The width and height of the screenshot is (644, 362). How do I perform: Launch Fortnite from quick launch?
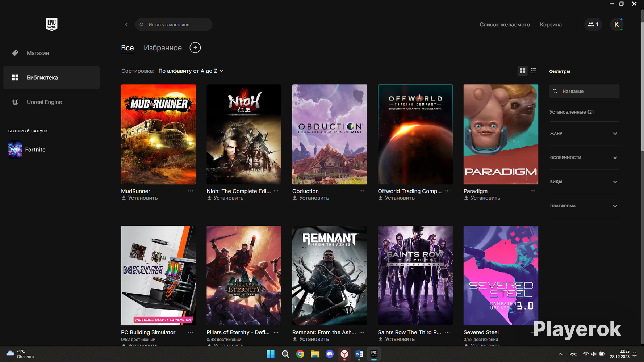pos(27,150)
